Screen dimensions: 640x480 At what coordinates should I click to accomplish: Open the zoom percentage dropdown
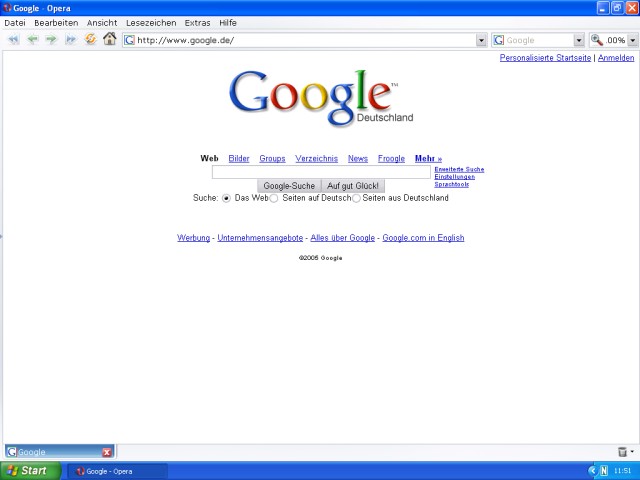click(x=633, y=40)
